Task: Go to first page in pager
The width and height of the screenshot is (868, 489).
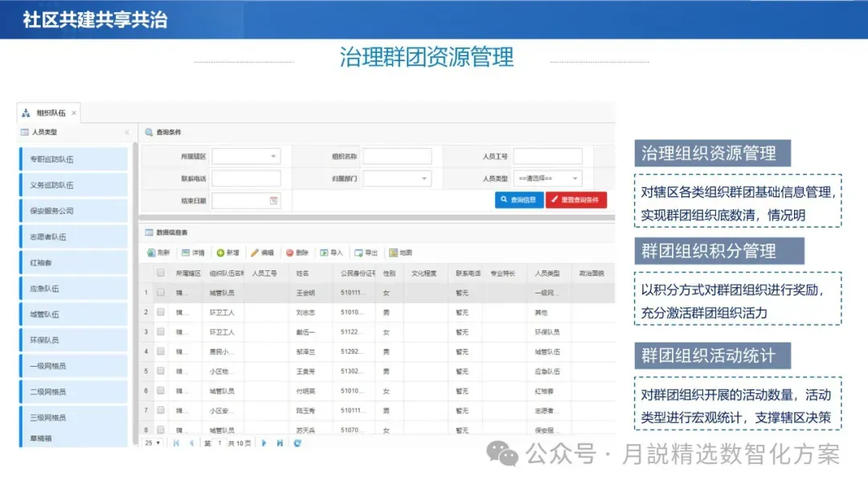Action: (176, 443)
